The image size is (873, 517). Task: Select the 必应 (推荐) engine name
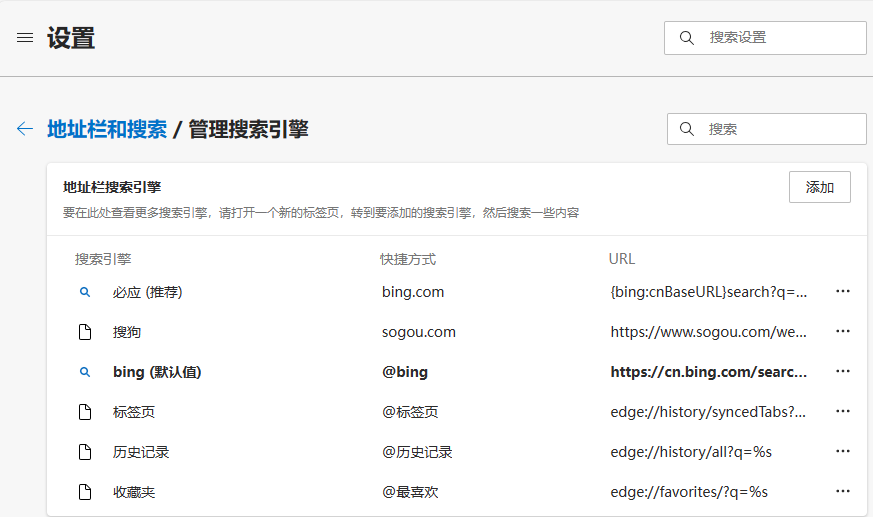coord(148,292)
